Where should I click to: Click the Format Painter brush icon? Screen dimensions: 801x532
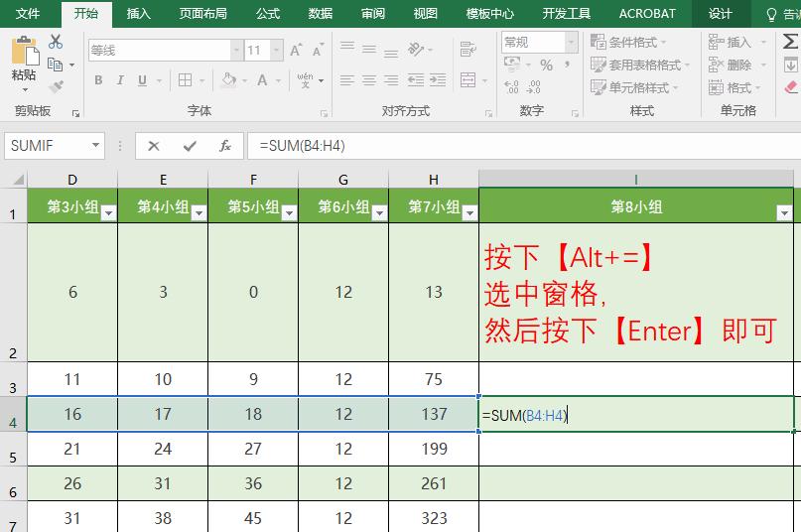coord(56,87)
